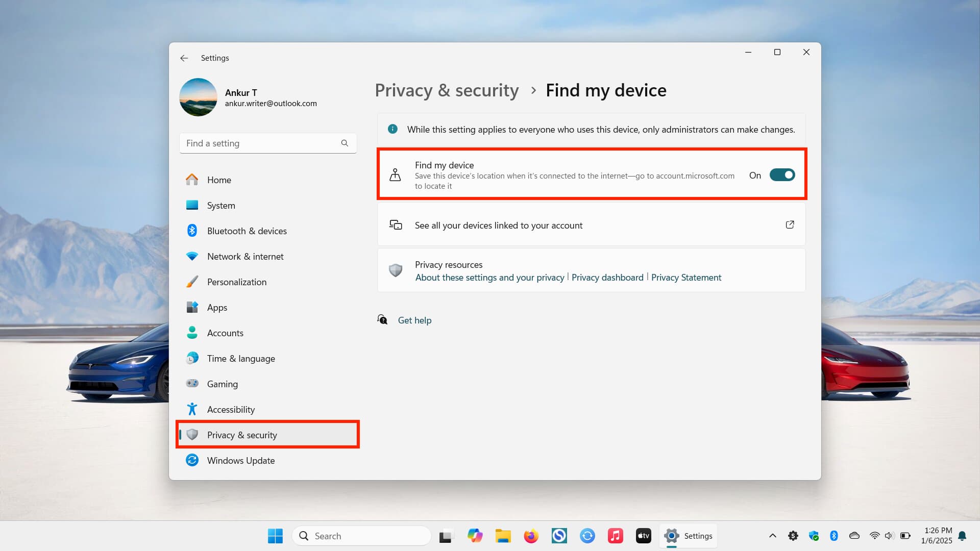Open Network & internet settings
The width and height of the screenshot is (980, 551).
pyautogui.click(x=245, y=256)
